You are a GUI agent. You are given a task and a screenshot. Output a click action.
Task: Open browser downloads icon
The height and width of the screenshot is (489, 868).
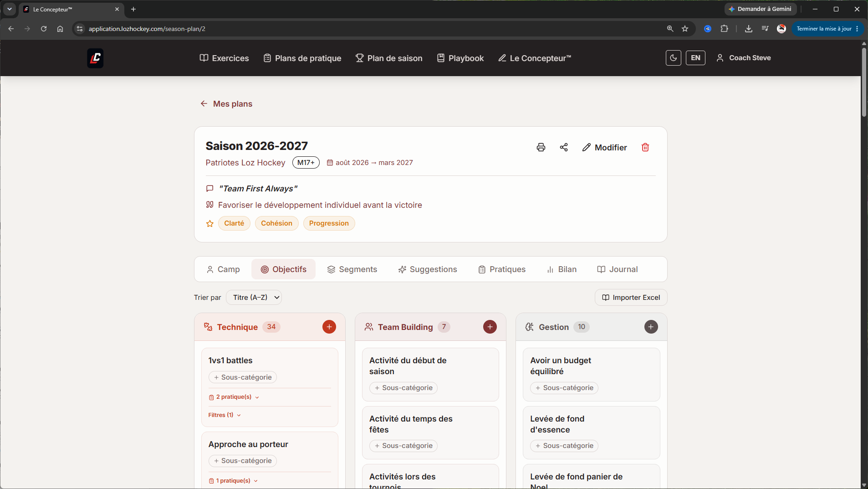(748, 29)
